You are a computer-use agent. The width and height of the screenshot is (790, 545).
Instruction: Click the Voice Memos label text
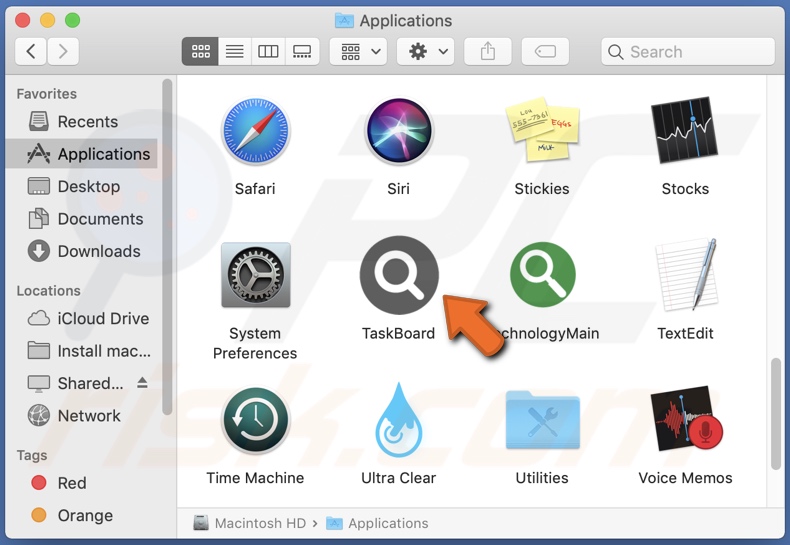click(x=685, y=478)
